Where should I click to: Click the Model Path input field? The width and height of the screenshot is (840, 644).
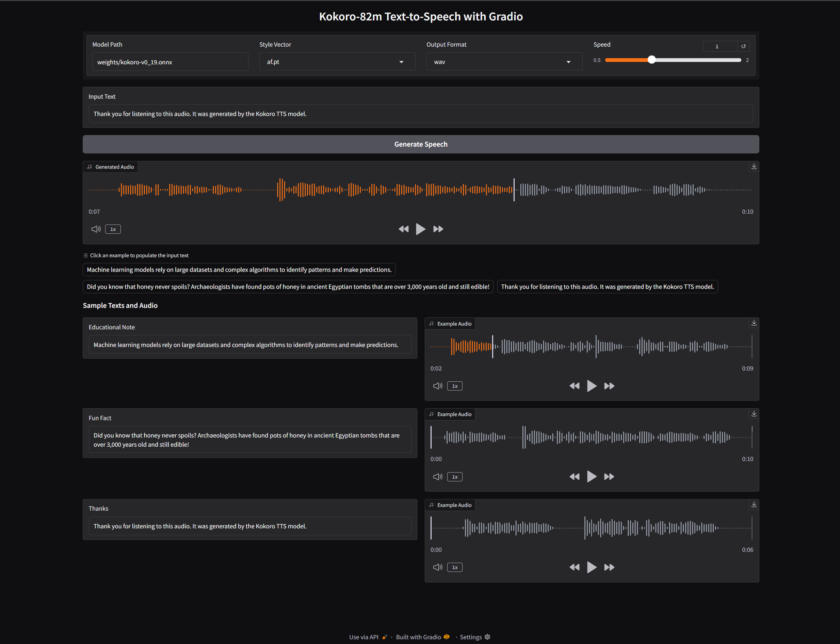click(x=170, y=62)
